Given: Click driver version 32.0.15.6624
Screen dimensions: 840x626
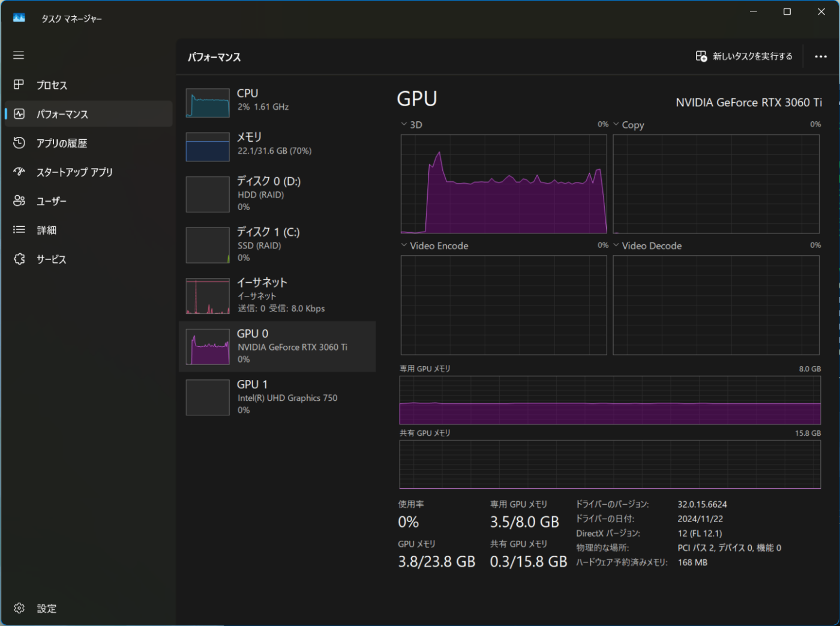Looking at the screenshot, I should [x=702, y=504].
